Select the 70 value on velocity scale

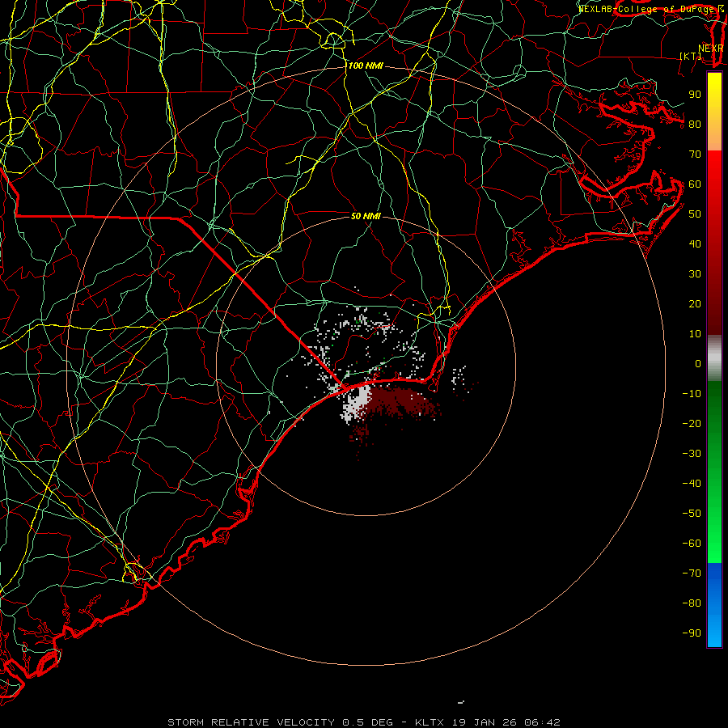pos(695,154)
